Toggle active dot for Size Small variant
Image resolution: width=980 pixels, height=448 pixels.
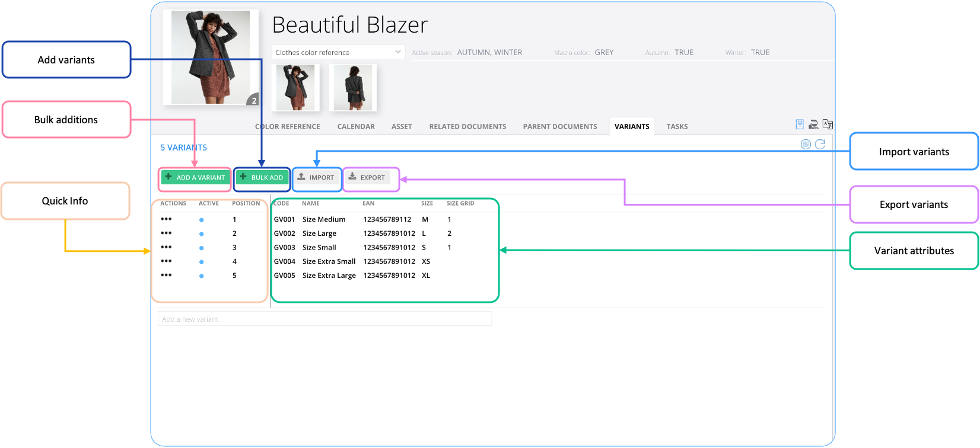(x=202, y=248)
